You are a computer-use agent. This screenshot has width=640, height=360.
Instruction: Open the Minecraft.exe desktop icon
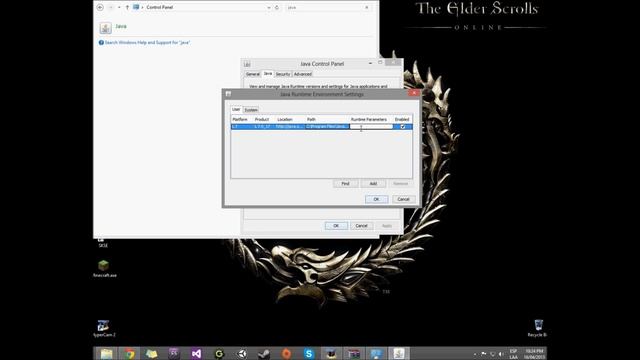(104, 269)
